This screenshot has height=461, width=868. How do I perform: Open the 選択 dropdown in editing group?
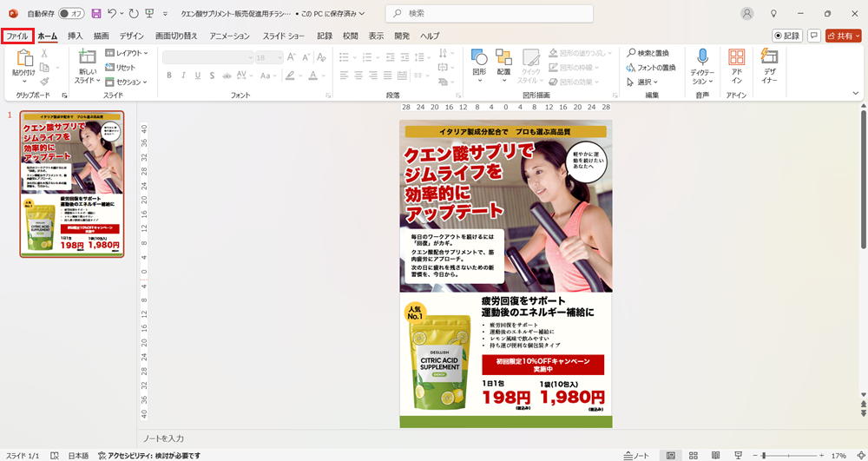point(642,82)
